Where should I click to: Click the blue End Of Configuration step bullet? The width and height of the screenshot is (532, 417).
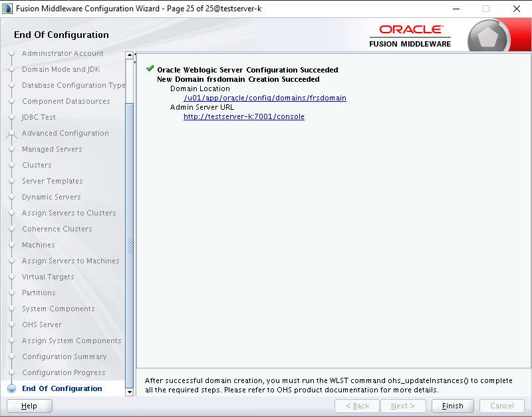click(11, 388)
